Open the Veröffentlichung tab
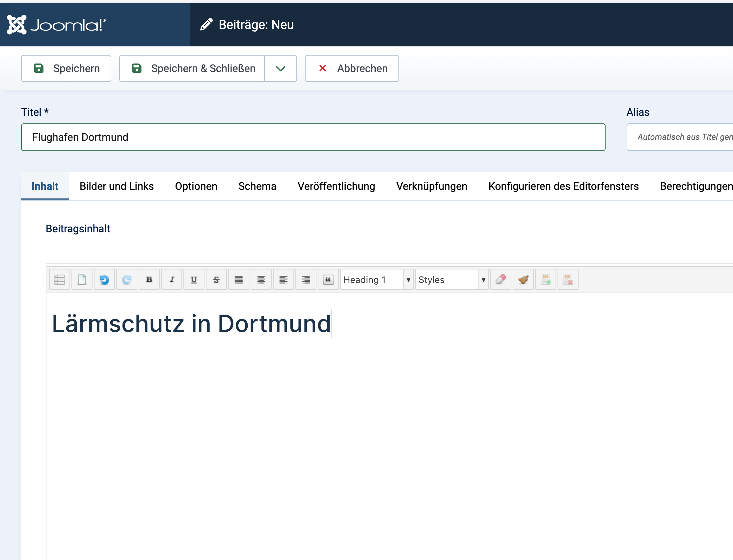Viewport: 733px width, 560px height. point(336,186)
